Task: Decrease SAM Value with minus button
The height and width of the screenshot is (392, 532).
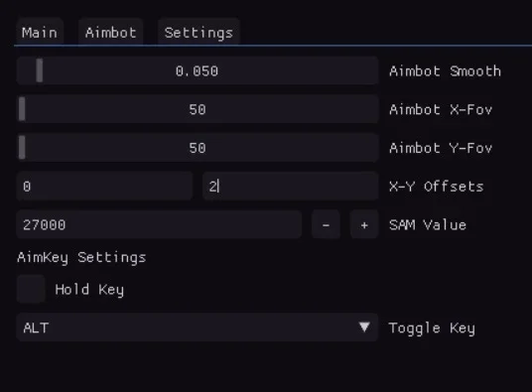Action: pyautogui.click(x=326, y=225)
